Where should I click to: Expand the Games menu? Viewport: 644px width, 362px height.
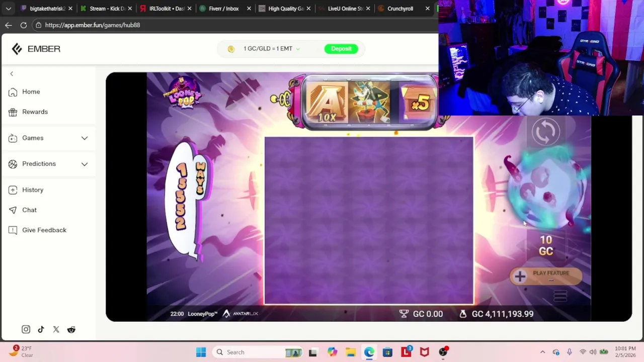point(48,138)
